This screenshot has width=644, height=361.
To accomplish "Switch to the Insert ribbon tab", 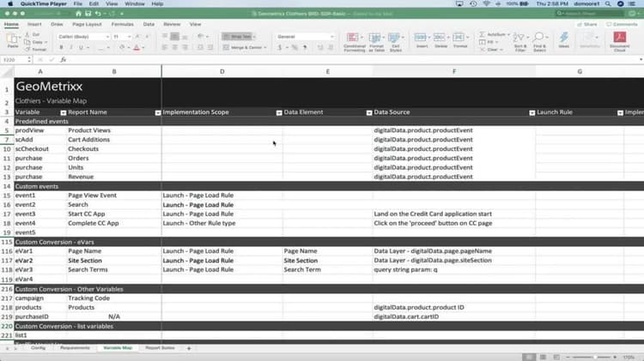I will tap(34, 24).
